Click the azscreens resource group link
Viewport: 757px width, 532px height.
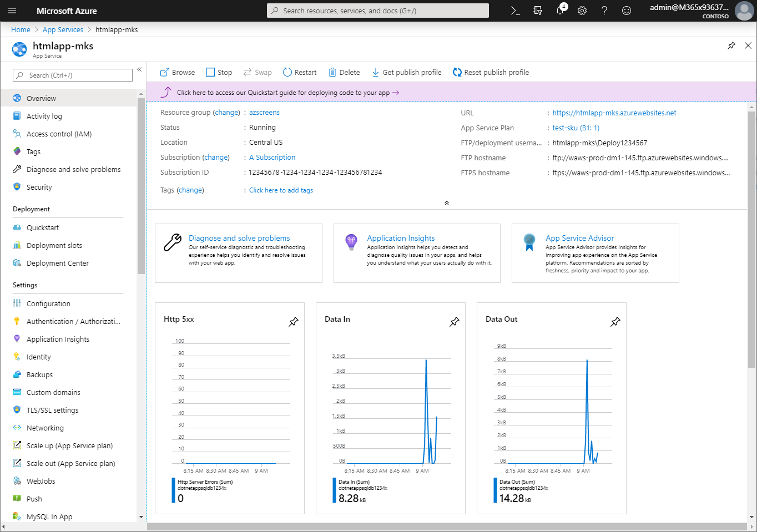(264, 112)
